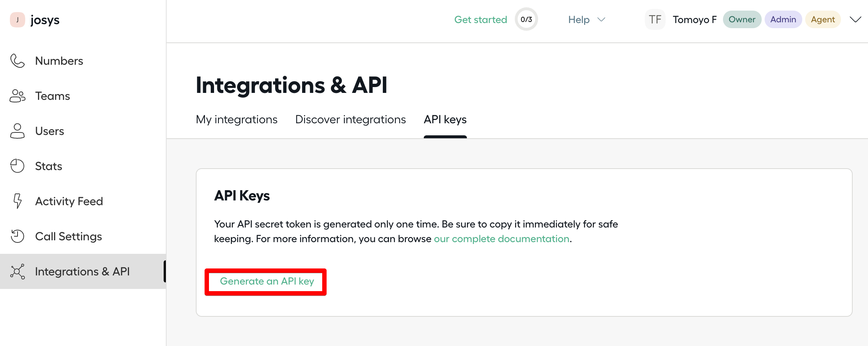Click the Owner role badge
This screenshot has width=868, height=346.
(742, 19)
